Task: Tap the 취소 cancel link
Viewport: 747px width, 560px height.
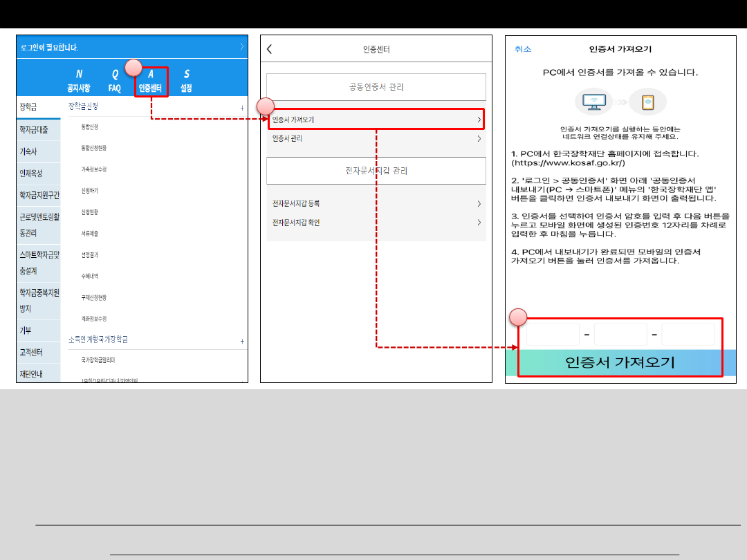Action: (x=523, y=49)
